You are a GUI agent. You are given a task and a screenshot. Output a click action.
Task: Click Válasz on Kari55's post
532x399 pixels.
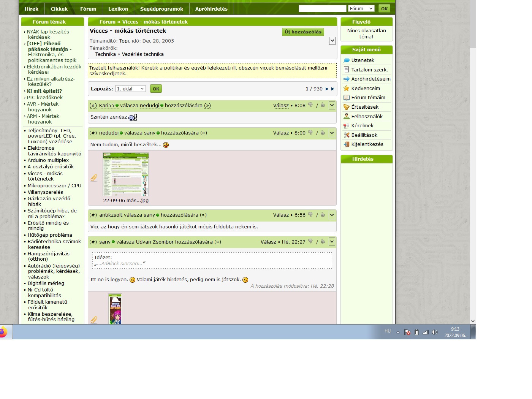point(281,106)
